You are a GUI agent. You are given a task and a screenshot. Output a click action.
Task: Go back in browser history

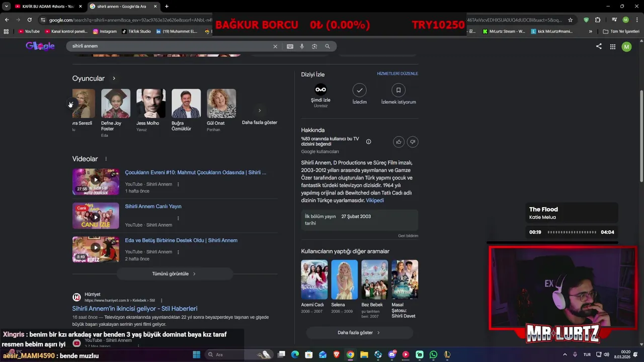pos(7,20)
